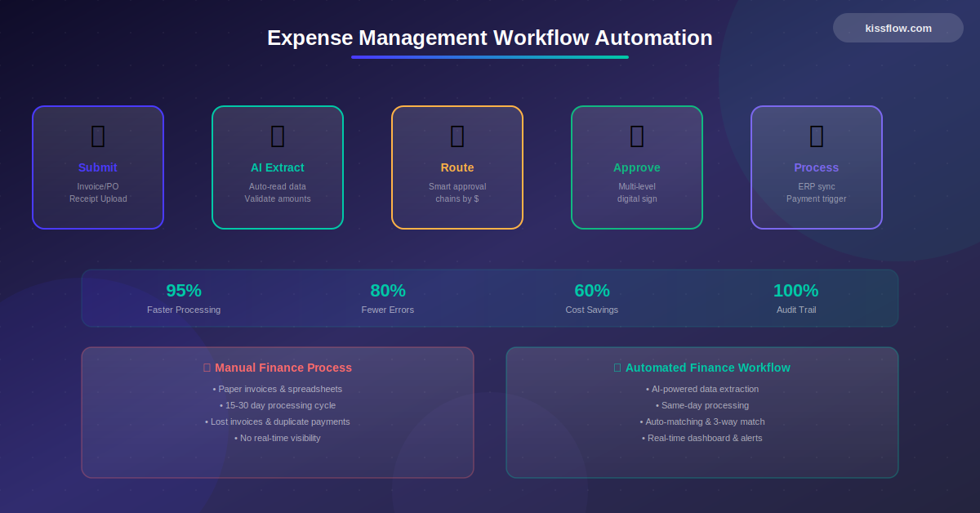Click the 95% statistic
The image size is (980, 513).
(x=184, y=291)
